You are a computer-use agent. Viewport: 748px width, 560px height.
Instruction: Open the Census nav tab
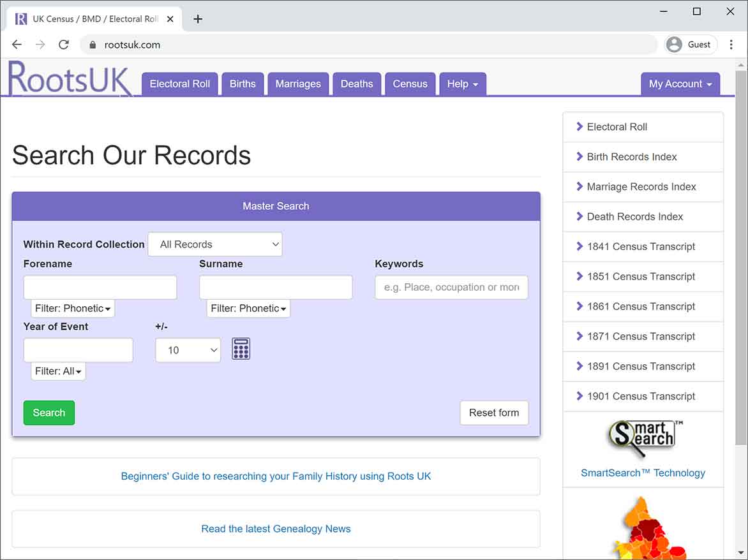[x=410, y=84]
